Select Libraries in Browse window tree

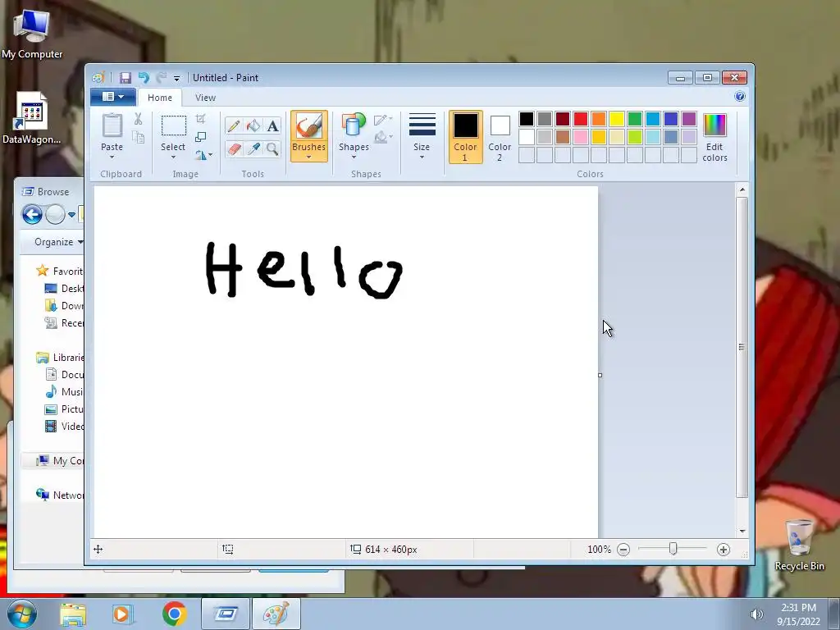60,358
